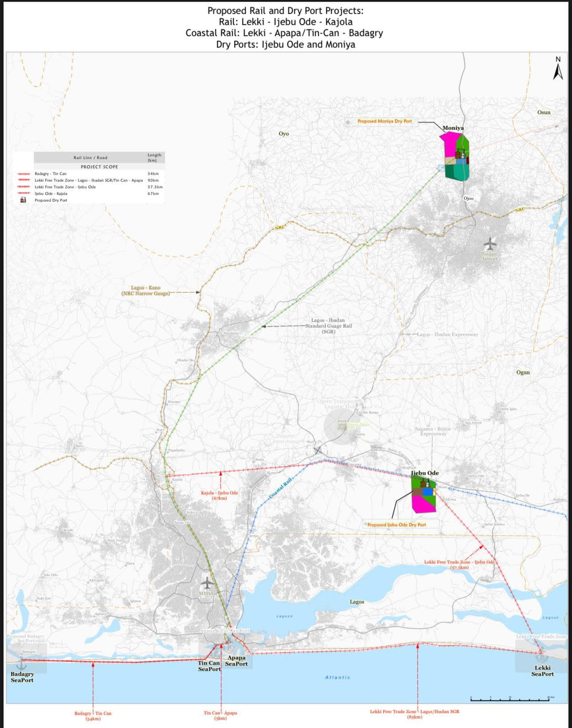The height and width of the screenshot is (728, 572).
Task: Select the 'Proposed Ijebu Ode Dry Port' callout label
Action: (x=396, y=525)
